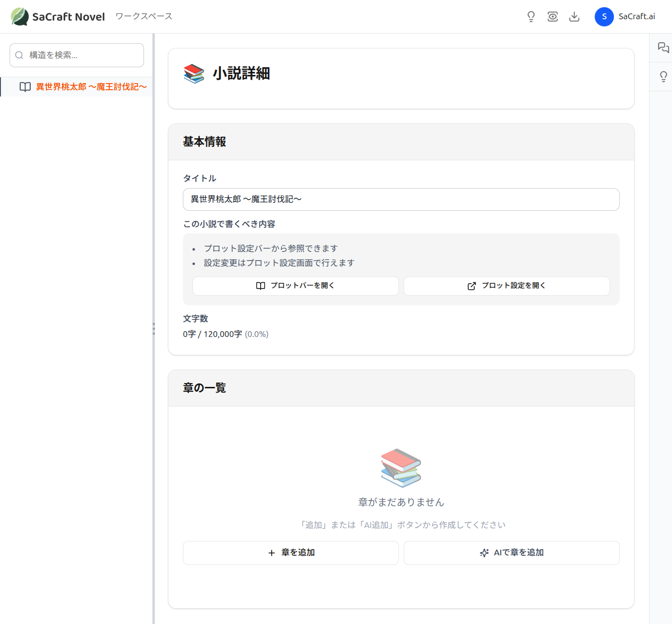Click the SaCraft Novel leaf logo

click(x=19, y=16)
